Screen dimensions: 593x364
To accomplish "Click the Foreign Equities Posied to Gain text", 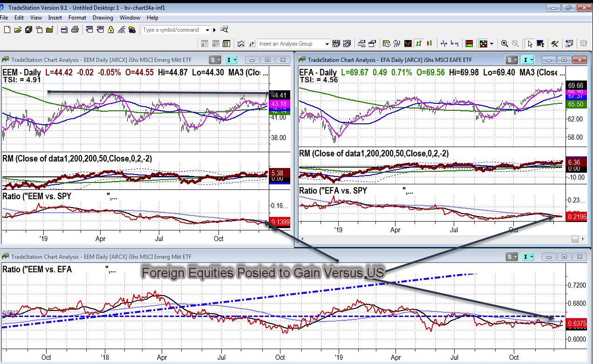I will [x=263, y=272].
